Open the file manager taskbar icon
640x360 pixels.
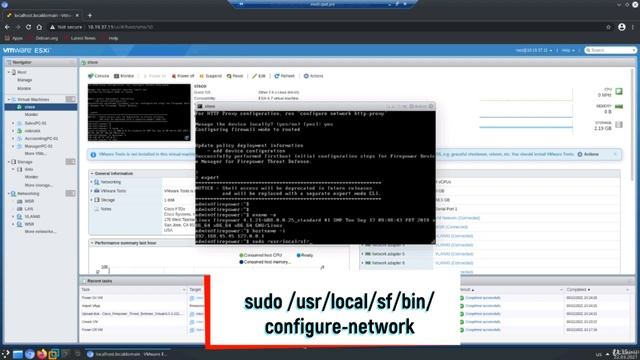click(18, 354)
